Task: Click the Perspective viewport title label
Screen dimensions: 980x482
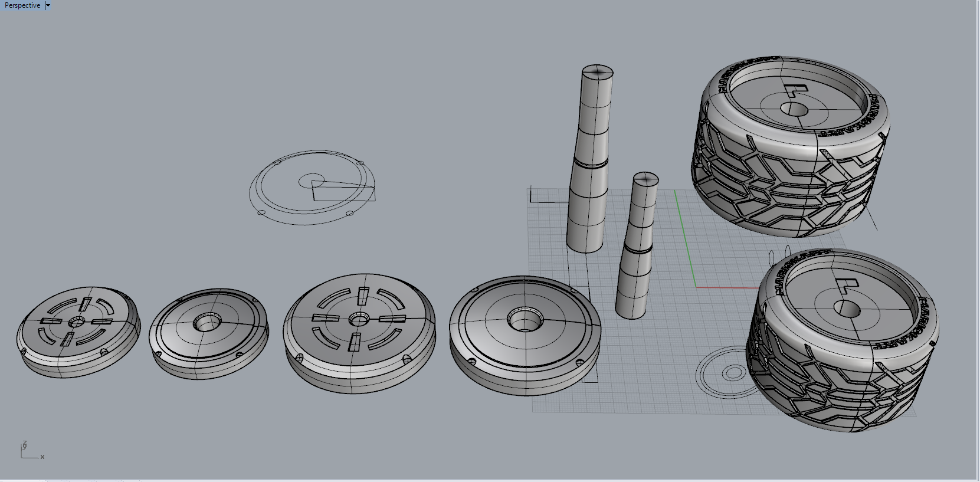Action: click(22, 5)
